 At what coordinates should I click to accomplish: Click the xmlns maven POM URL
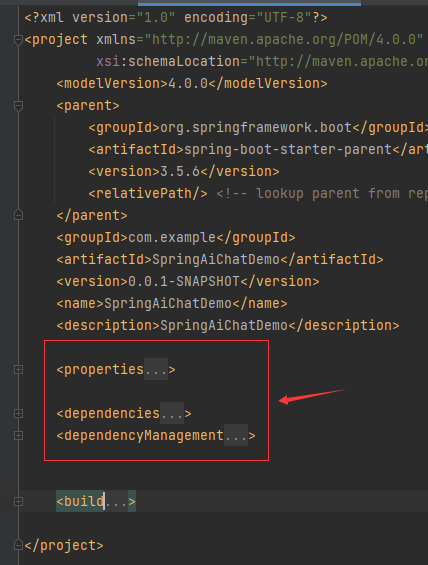pos(284,40)
